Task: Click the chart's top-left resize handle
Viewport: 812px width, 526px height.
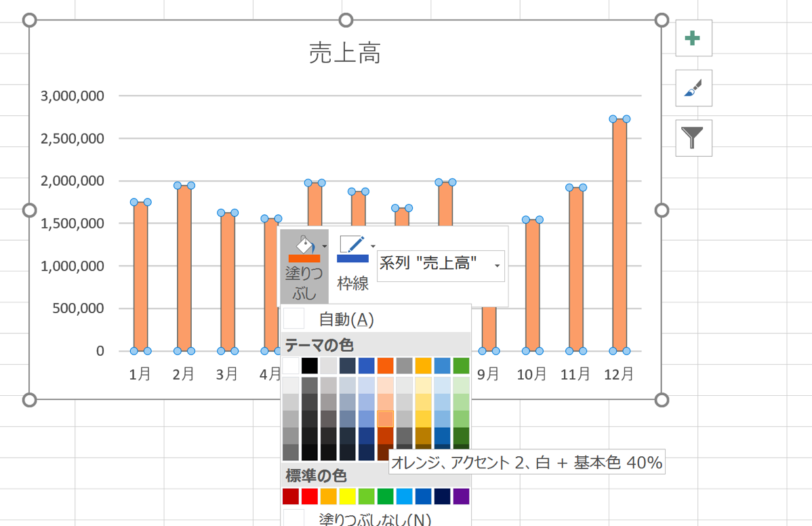Action: pos(30,20)
